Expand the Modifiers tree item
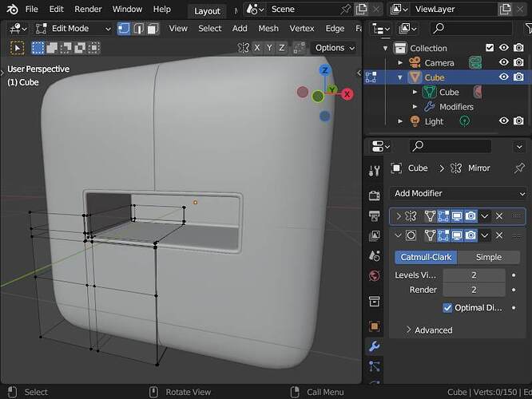The image size is (532, 399). point(415,107)
